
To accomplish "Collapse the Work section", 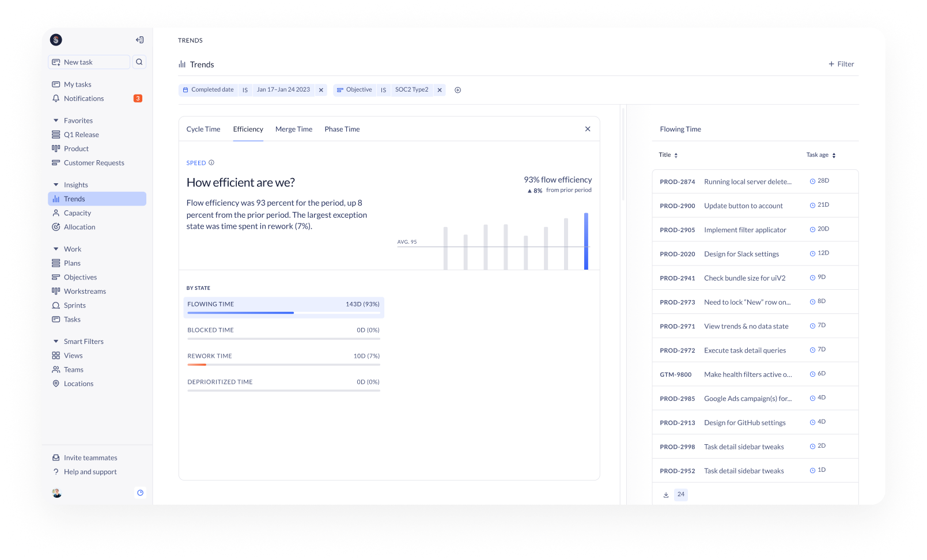I will 56,249.
